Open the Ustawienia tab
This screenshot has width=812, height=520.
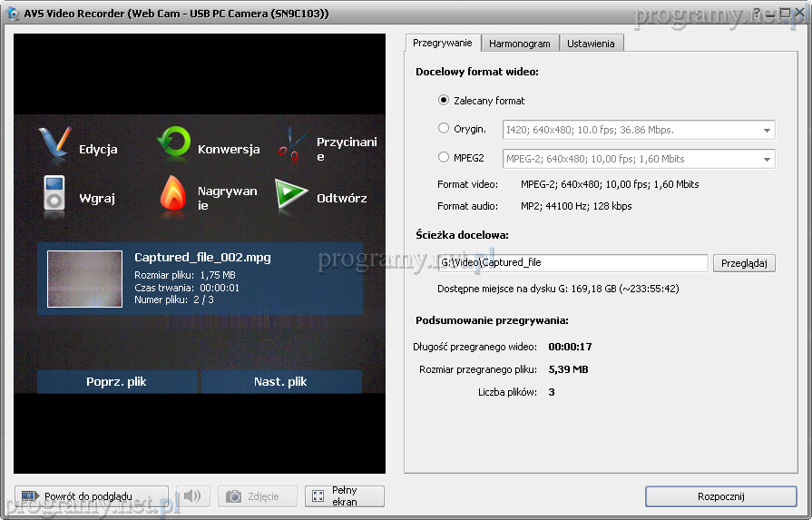point(591,44)
